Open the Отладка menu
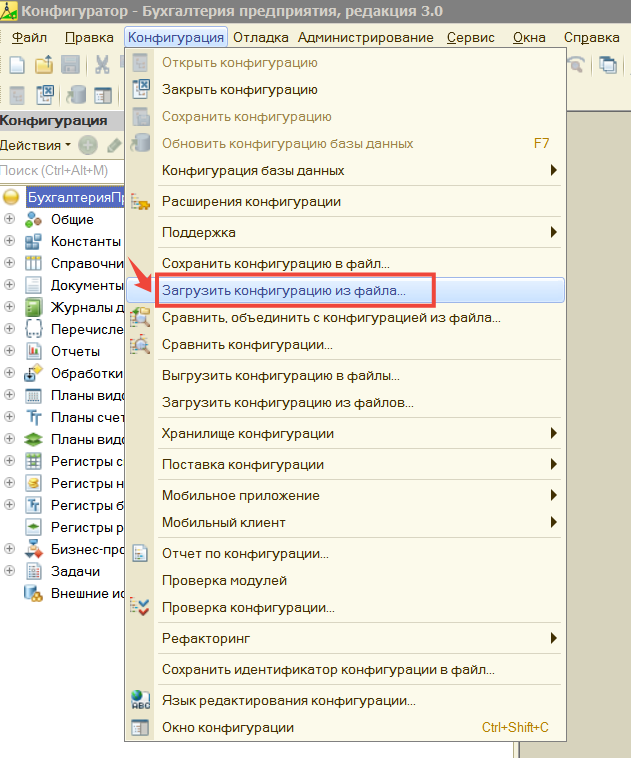 coord(261,37)
